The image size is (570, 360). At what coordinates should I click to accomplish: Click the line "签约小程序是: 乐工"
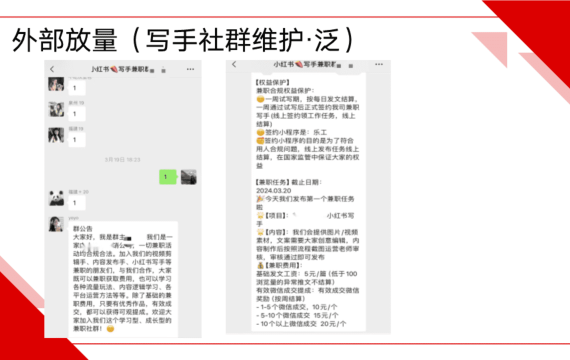point(292,132)
